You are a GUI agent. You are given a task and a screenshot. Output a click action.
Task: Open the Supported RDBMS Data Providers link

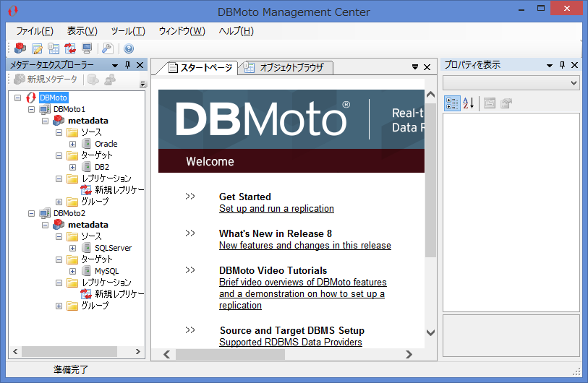click(x=291, y=342)
